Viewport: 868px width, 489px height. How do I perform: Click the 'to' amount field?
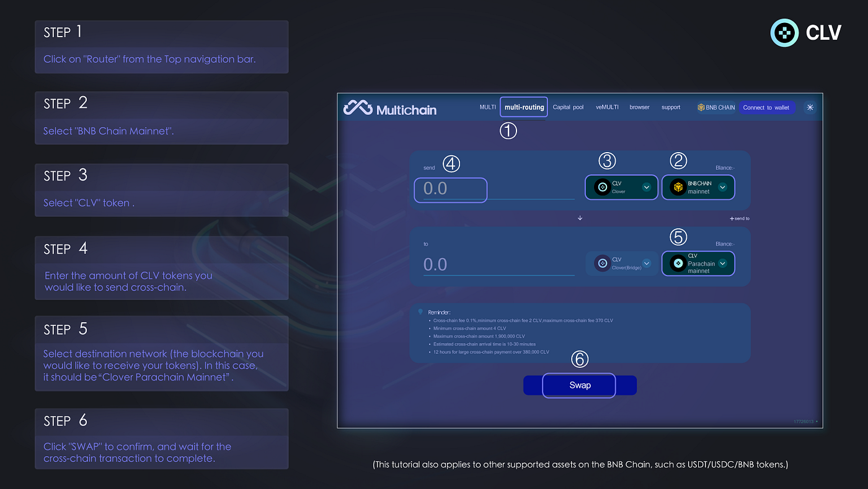coord(498,265)
